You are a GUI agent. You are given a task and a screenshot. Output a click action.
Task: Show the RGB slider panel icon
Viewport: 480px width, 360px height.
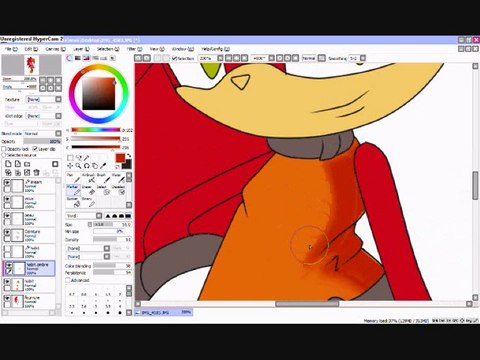(78, 58)
